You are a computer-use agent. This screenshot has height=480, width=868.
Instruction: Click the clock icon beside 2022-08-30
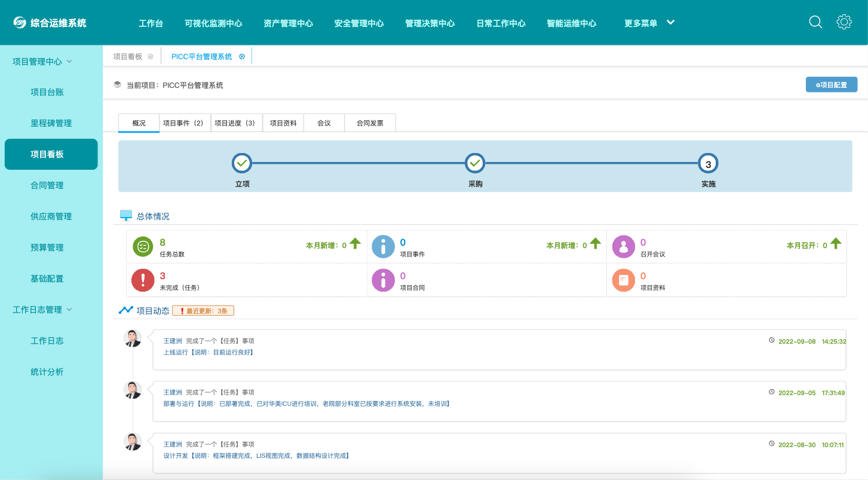click(772, 444)
